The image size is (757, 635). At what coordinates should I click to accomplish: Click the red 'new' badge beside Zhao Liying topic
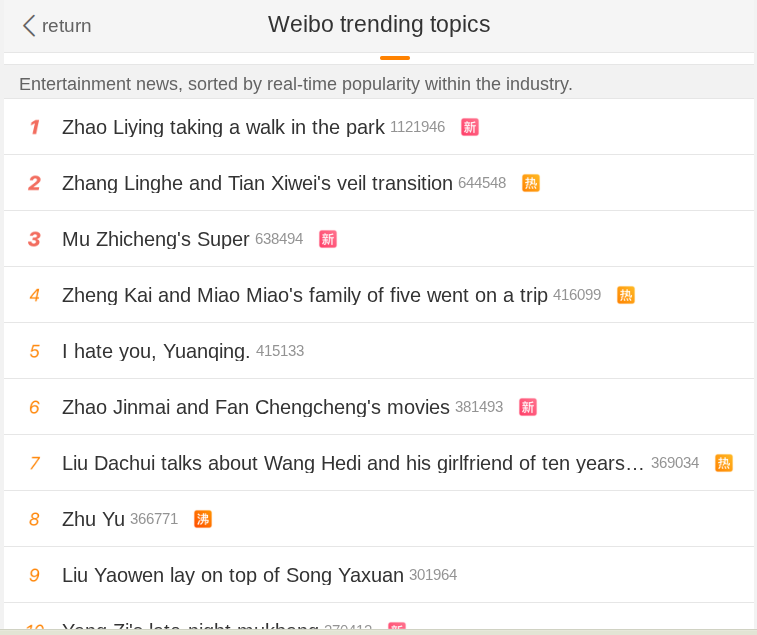(470, 127)
